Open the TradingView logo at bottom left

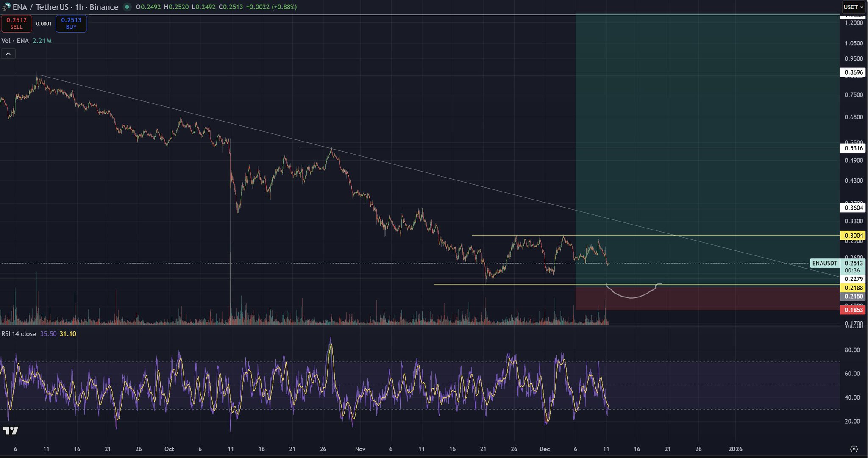pyautogui.click(x=11, y=431)
